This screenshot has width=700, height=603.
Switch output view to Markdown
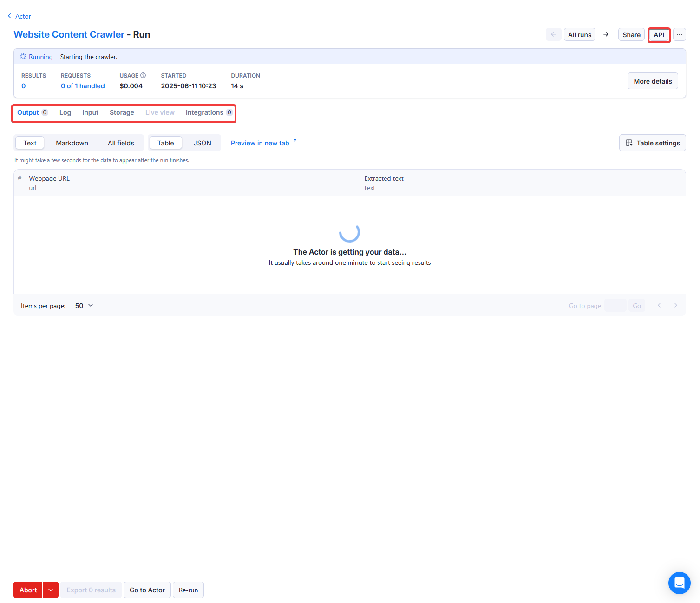[72, 143]
